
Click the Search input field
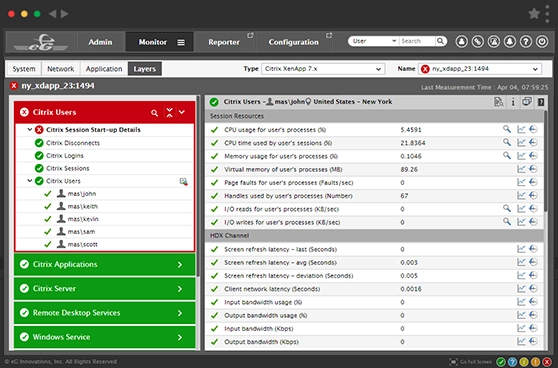click(x=417, y=41)
